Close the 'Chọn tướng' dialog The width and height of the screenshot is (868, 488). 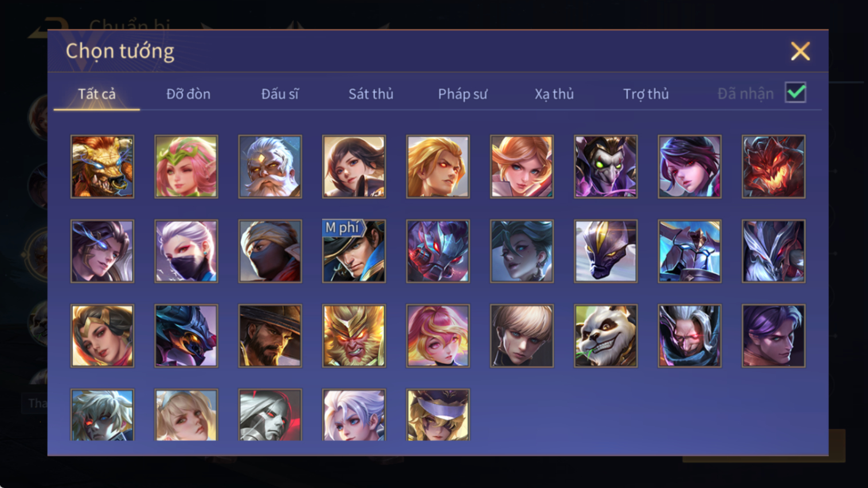pos(800,52)
